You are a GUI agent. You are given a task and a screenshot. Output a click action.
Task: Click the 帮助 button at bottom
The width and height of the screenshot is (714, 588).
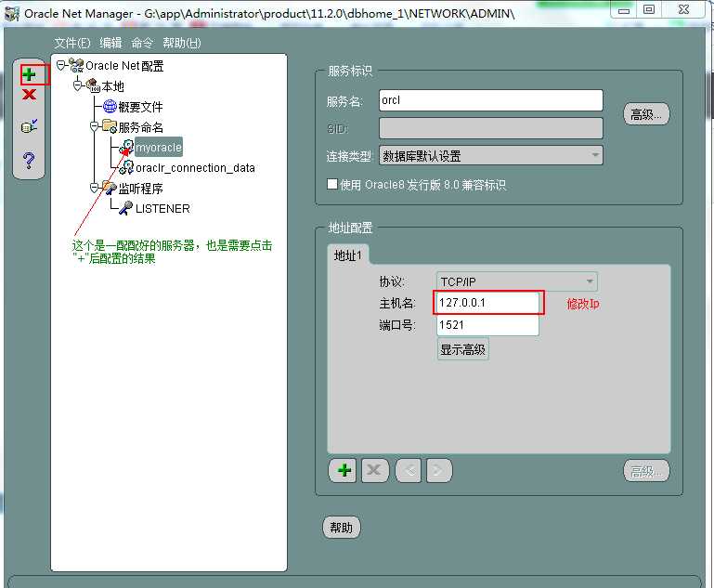pos(341,528)
